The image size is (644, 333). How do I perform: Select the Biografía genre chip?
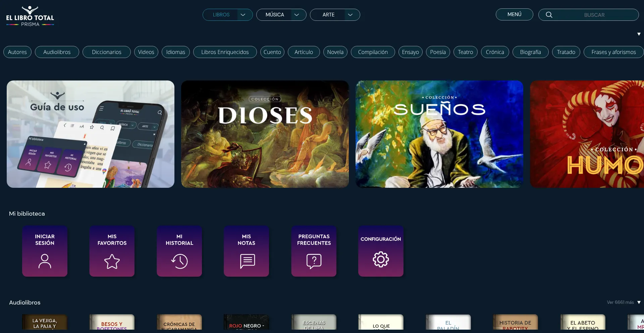click(x=531, y=52)
